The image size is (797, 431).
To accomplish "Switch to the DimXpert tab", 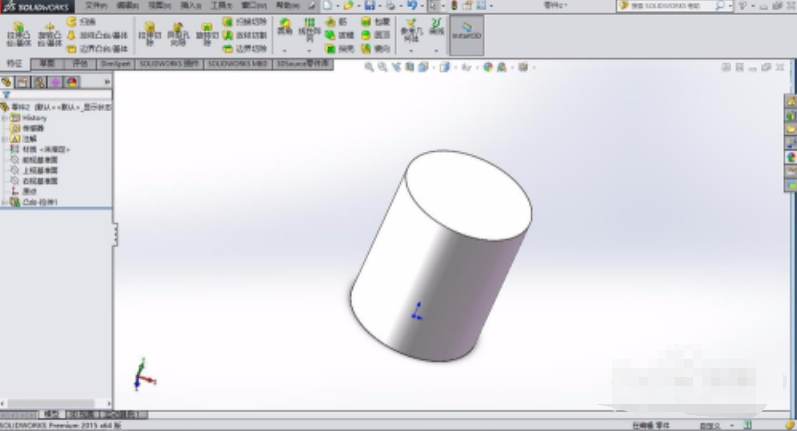I will 115,64.
